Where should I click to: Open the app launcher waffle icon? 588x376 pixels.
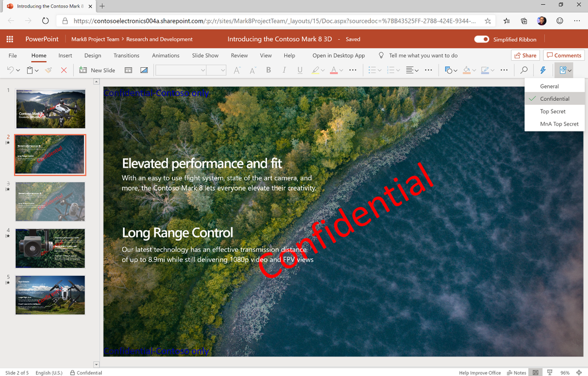10,39
